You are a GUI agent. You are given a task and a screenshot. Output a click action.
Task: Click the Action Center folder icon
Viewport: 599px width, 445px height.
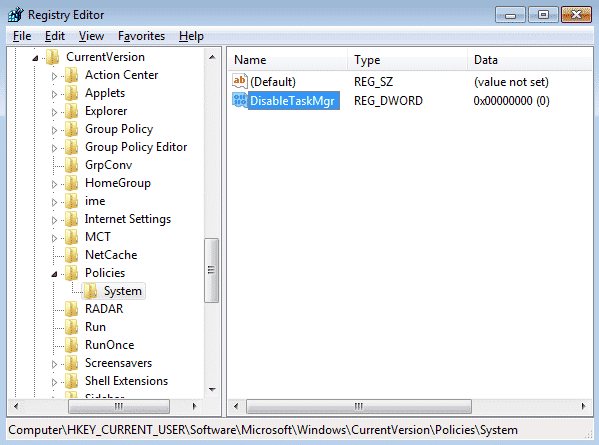coord(71,75)
